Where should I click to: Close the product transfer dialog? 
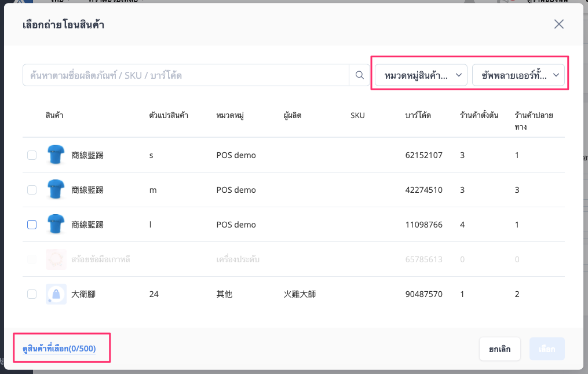(x=559, y=24)
